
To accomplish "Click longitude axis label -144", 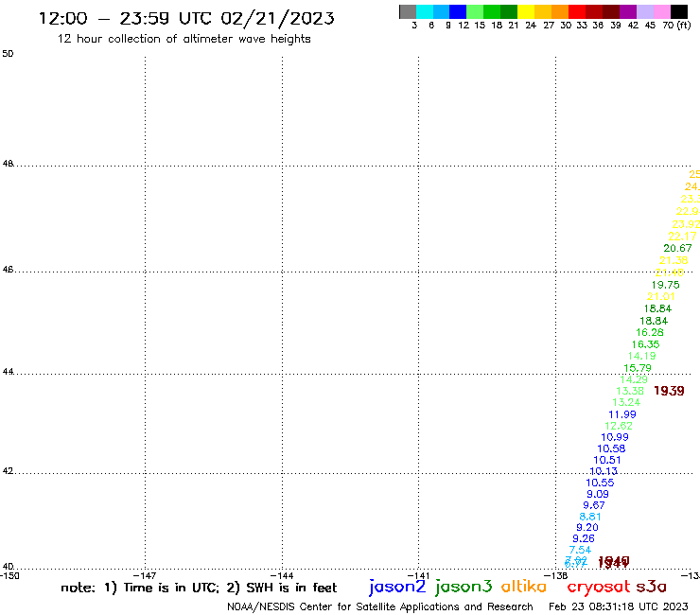I will pos(282,575).
